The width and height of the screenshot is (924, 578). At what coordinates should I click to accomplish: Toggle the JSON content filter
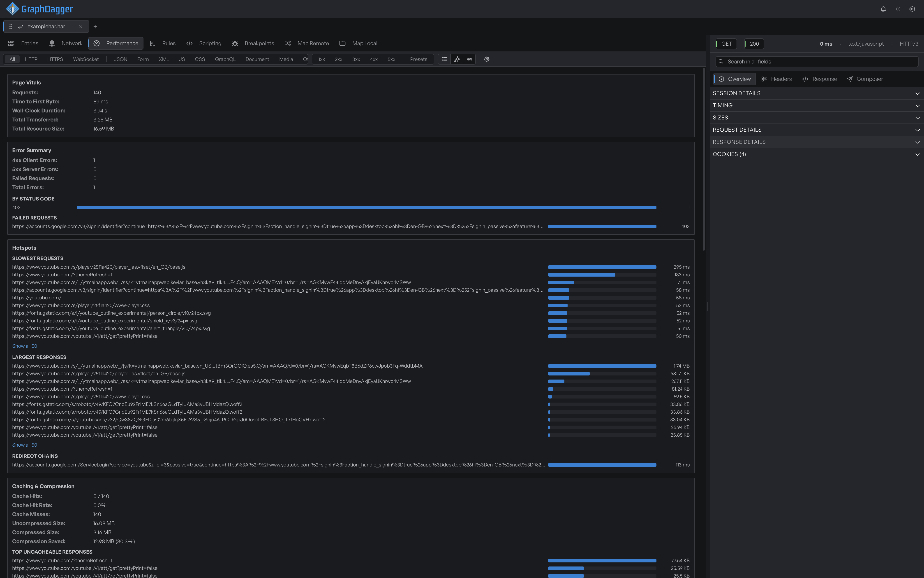(120, 59)
